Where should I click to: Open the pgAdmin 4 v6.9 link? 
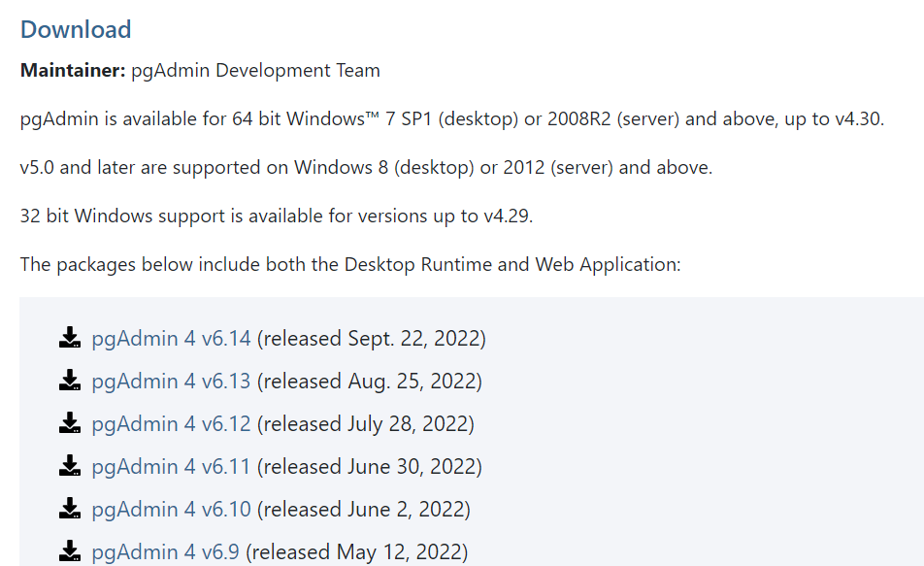165,552
